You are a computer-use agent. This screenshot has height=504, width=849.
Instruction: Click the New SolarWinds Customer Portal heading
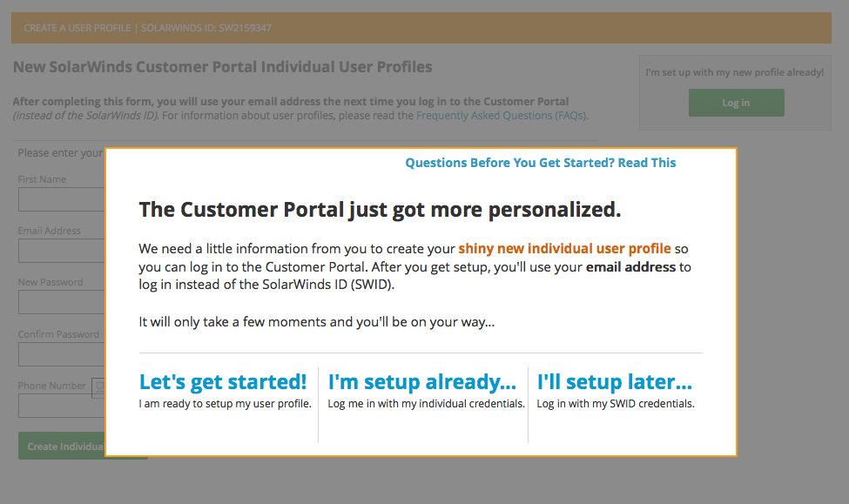(x=223, y=66)
